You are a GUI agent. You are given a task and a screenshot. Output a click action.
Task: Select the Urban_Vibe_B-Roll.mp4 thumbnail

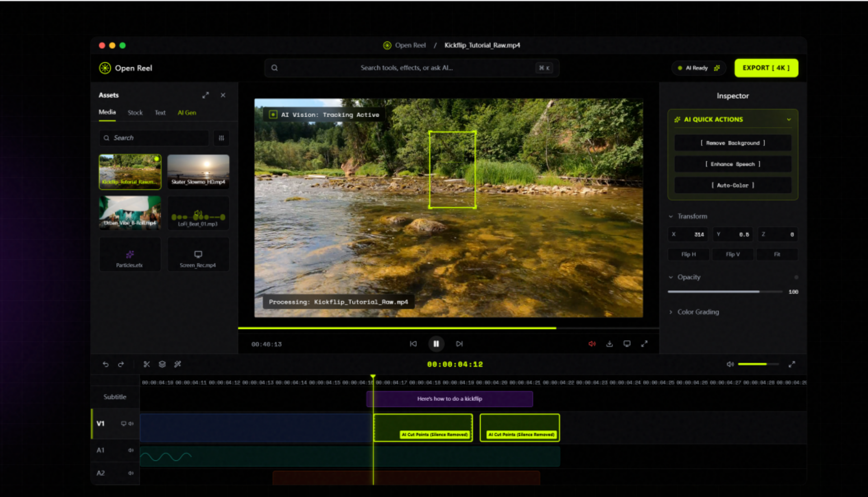130,213
